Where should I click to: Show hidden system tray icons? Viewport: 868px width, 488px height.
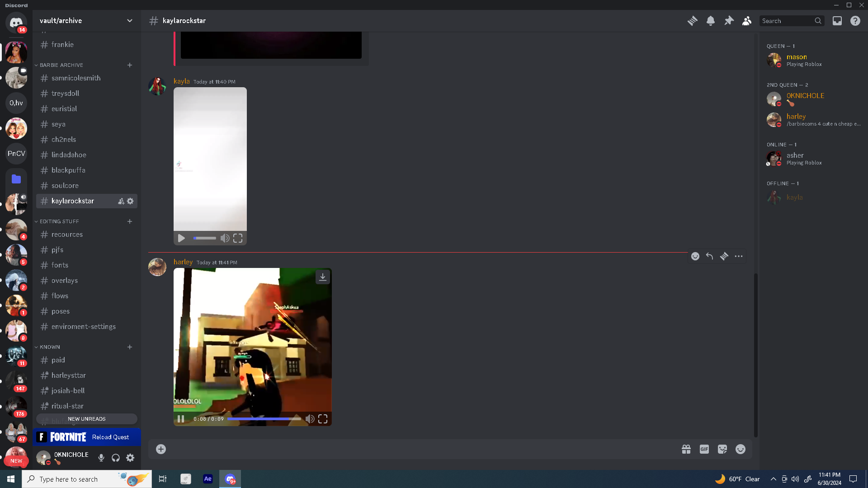[x=774, y=479]
